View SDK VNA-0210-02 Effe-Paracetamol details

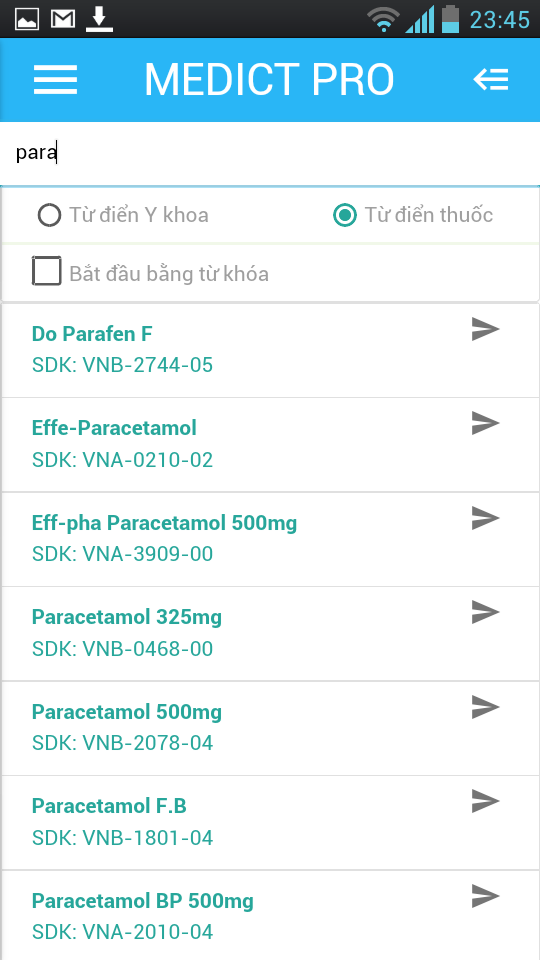point(270,444)
